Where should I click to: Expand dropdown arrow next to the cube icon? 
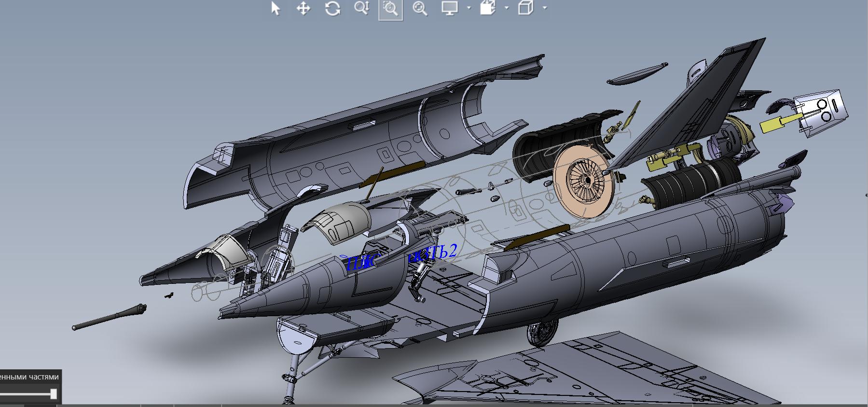545,8
